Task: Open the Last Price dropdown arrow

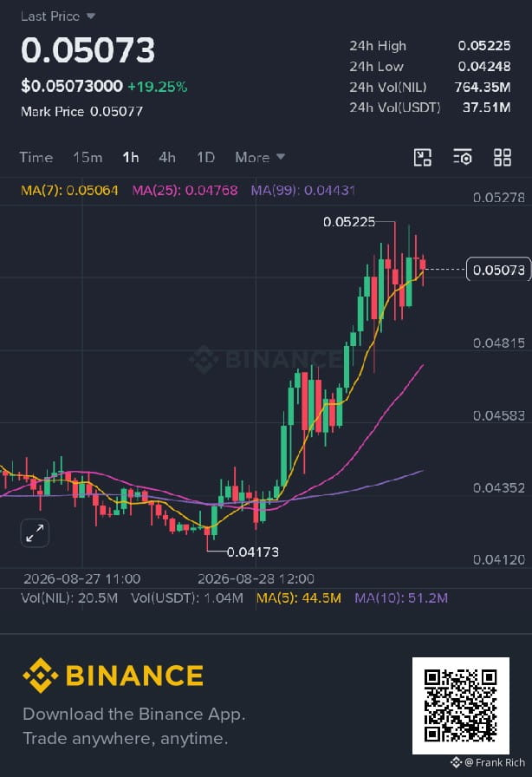Action: pyautogui.click(x=91, y=16)
